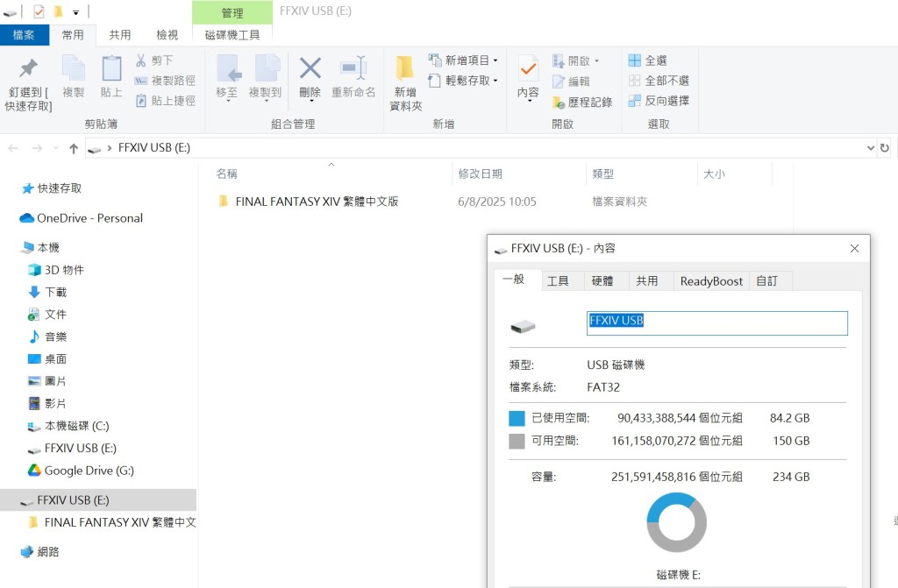898x588 pixels.
Task: Click 反向選擇 invert selection option
Action: (659, 101)
